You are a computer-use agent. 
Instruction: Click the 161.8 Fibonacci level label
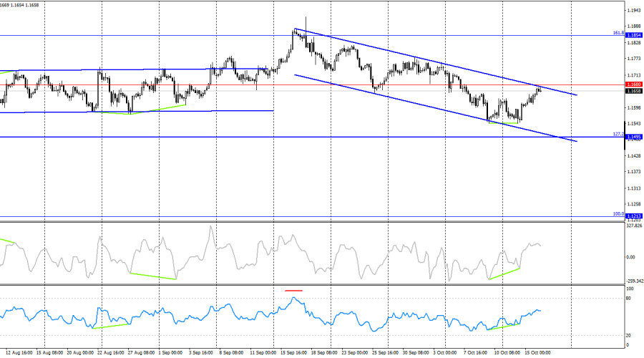[x=618, y=32]
